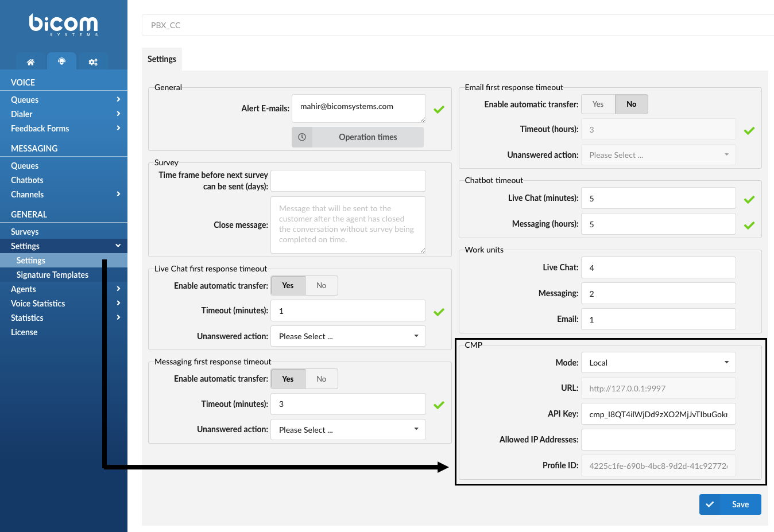The height and width of the screenshot is (532, 774).
Task: Open the License page from the sidebar
Action: 24,332
